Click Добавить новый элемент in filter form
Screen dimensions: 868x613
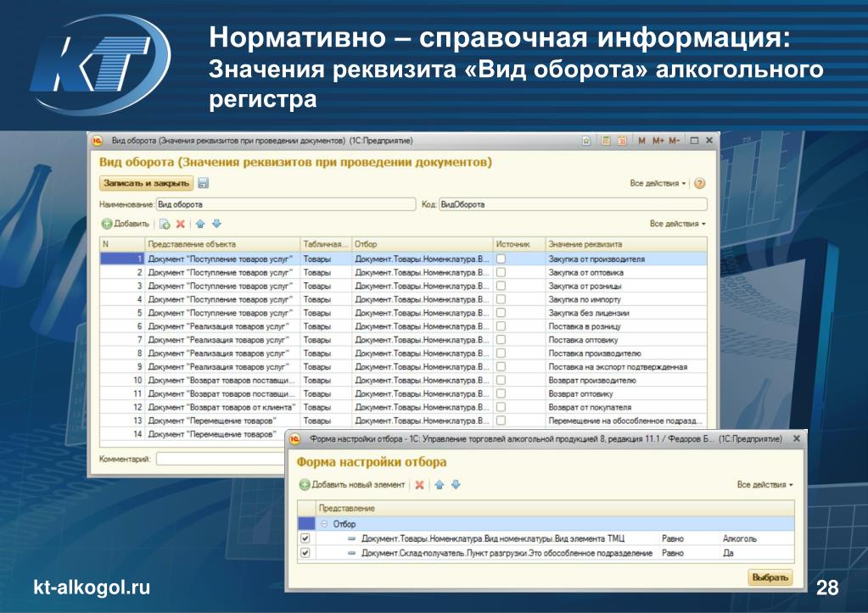(x=352, y=485)
